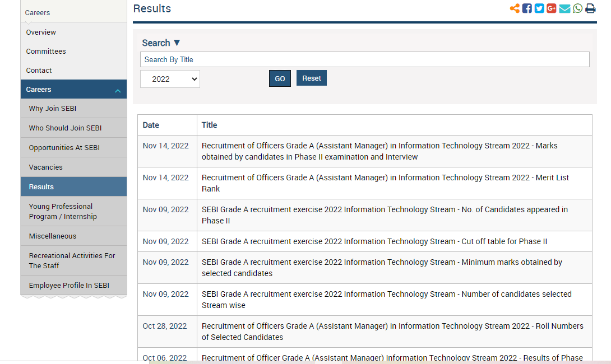Go to the Vacancies page

(x=73, y=167)
